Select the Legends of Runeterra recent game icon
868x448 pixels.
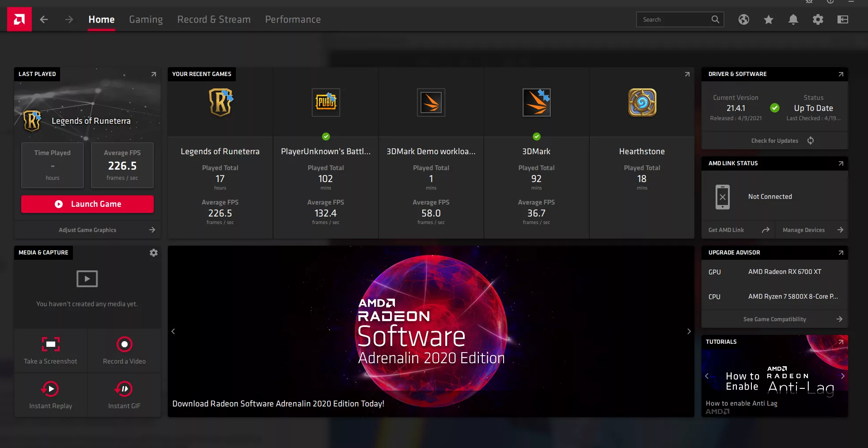coord(220,103)
